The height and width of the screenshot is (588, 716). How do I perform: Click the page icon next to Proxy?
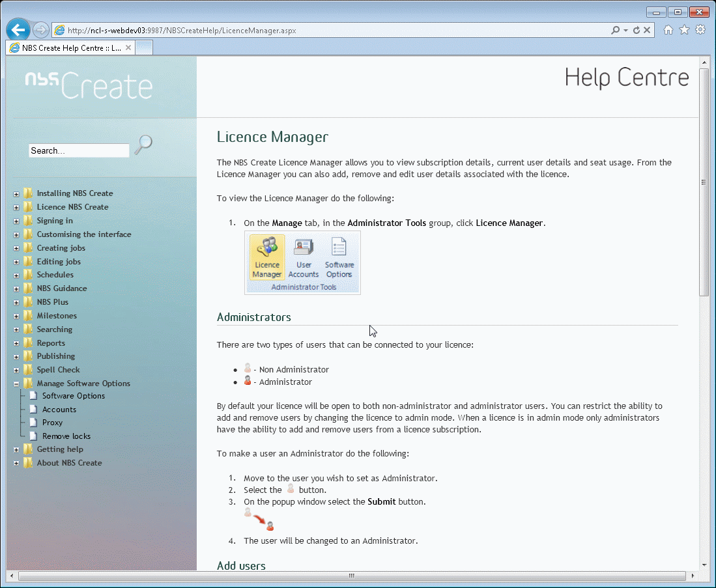point(34,422)
